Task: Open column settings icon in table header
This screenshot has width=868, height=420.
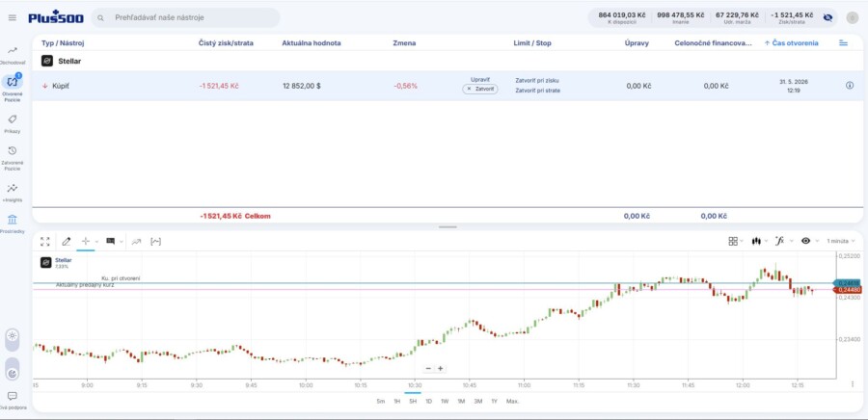Action: click(x=843, y=43)
